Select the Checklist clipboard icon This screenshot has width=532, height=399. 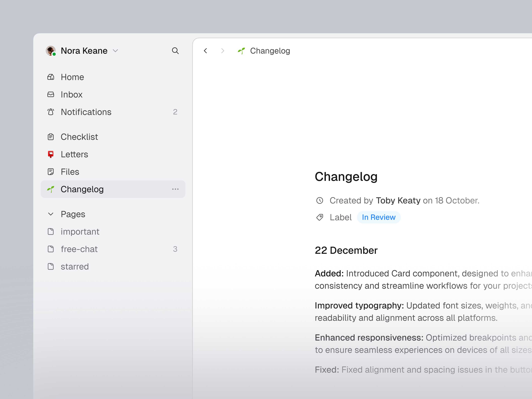pyautogui.click(x=51, y=137)
